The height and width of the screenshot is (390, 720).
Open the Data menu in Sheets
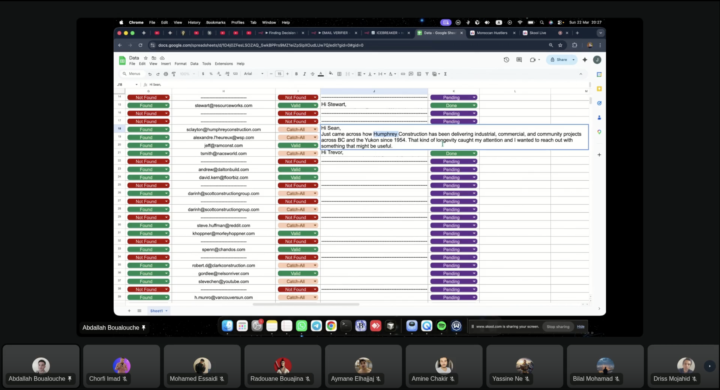[x=194, y=64]
